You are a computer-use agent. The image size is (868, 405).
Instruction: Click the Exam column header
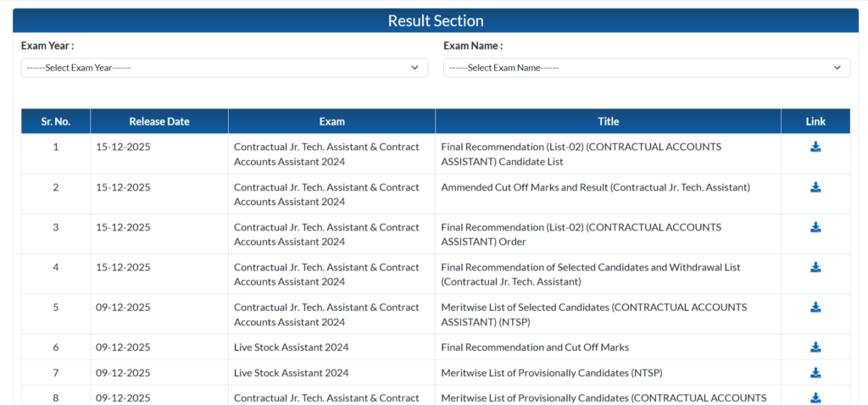(x=331, y=121)
